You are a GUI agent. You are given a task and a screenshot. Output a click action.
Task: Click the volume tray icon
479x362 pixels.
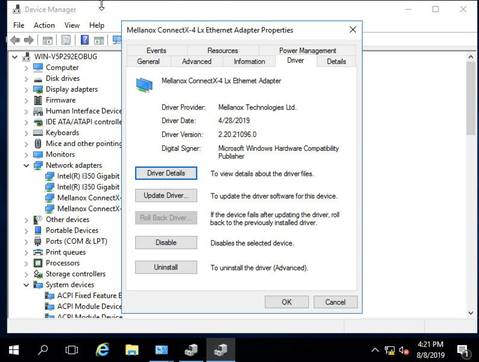[404, 350]
